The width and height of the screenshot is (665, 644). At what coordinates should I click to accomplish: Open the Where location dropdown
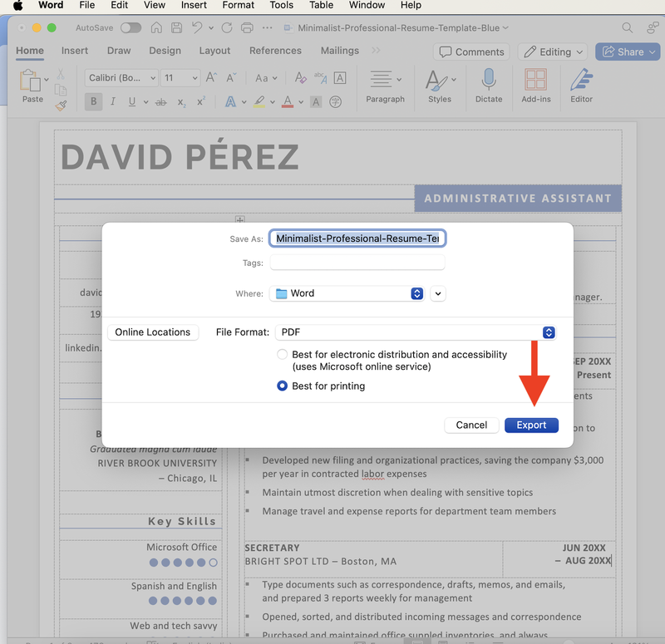point(416,293)
